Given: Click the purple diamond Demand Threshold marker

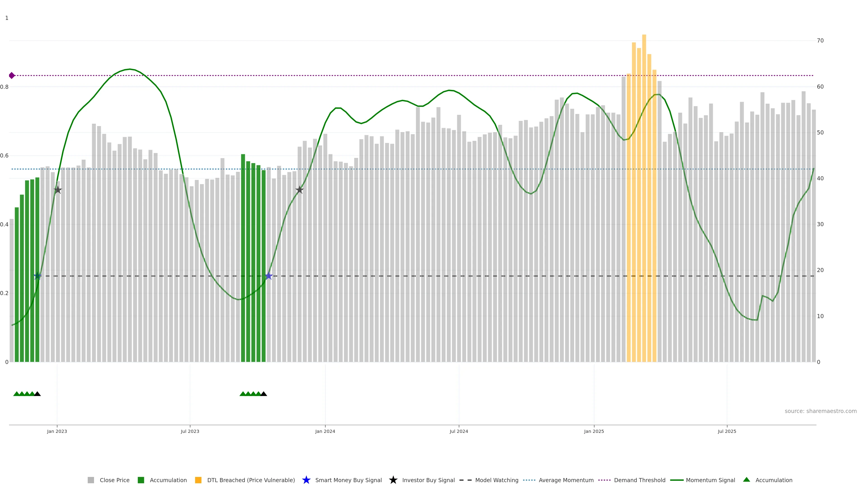Looking at the screenshot, I should coord(12,75).
